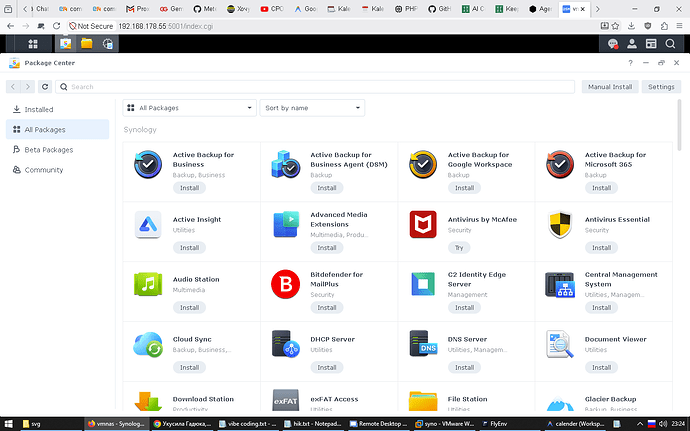
Task: Click the exFAT Access package icon
Action: [x=286, y=400]
